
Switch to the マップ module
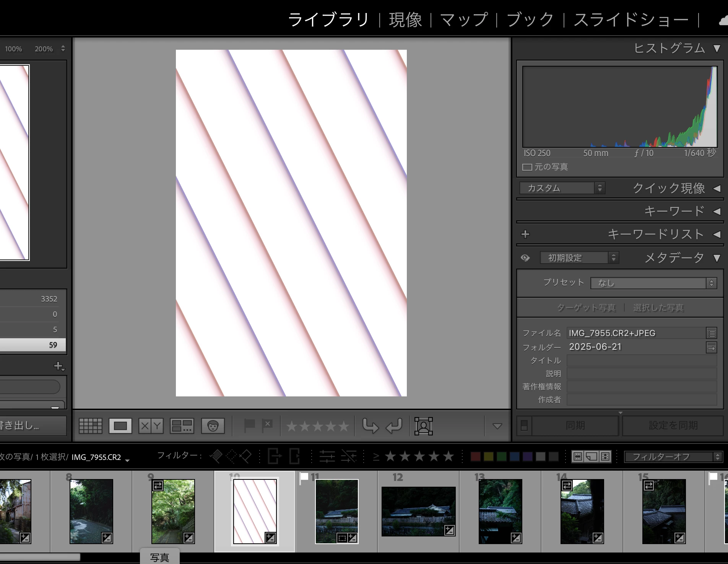point(464,20)
